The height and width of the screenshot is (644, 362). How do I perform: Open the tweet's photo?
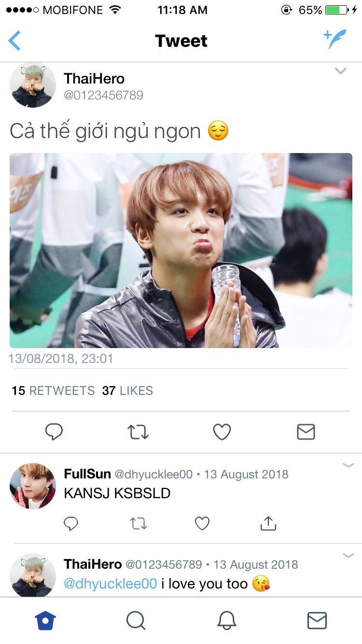pos(181,251)
